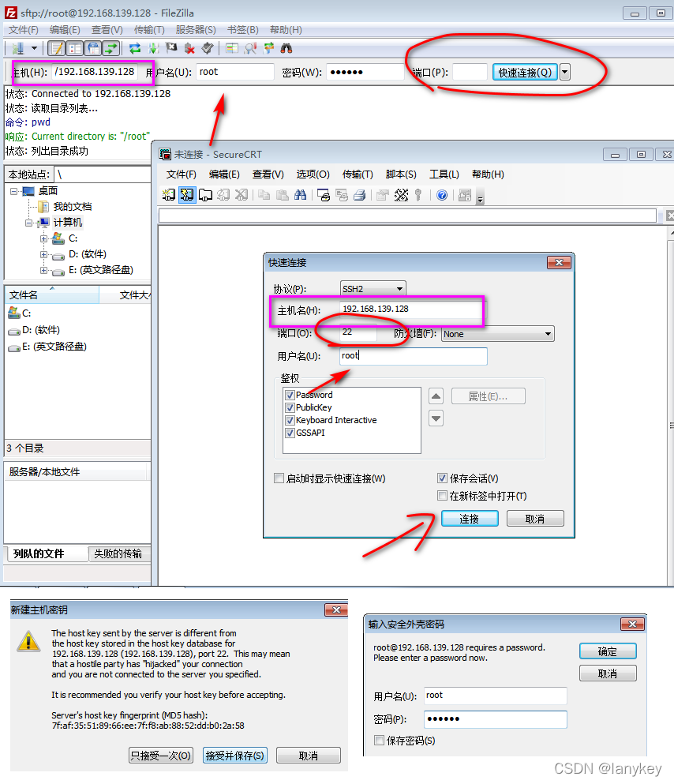Image resolution: width=674 pixels, height=784 pixels.
Task: Refresh file lists in FileZilla toolbar
Action: tap(135, 48)
